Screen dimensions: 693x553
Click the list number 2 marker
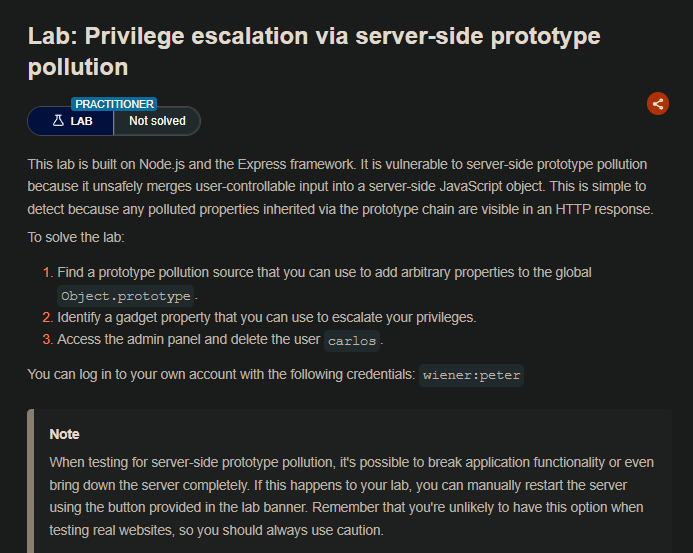coord(46,317)
